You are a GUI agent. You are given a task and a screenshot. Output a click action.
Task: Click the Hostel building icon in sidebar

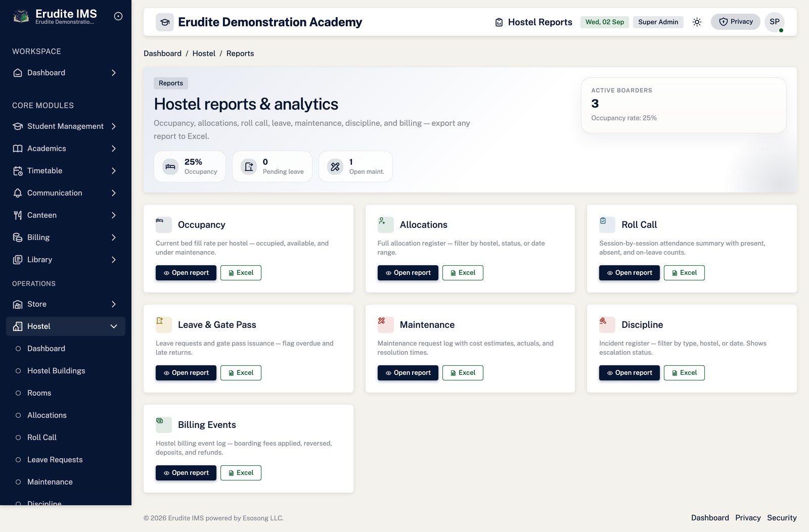click(18, 326)
